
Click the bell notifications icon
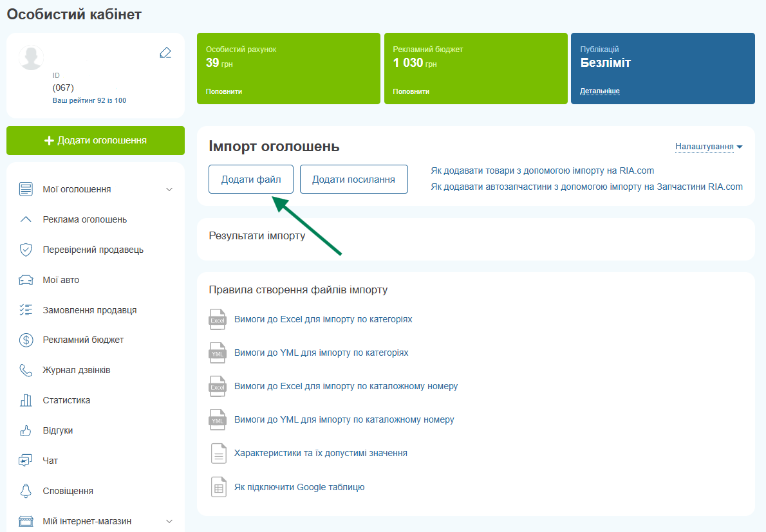click(25, 491)
